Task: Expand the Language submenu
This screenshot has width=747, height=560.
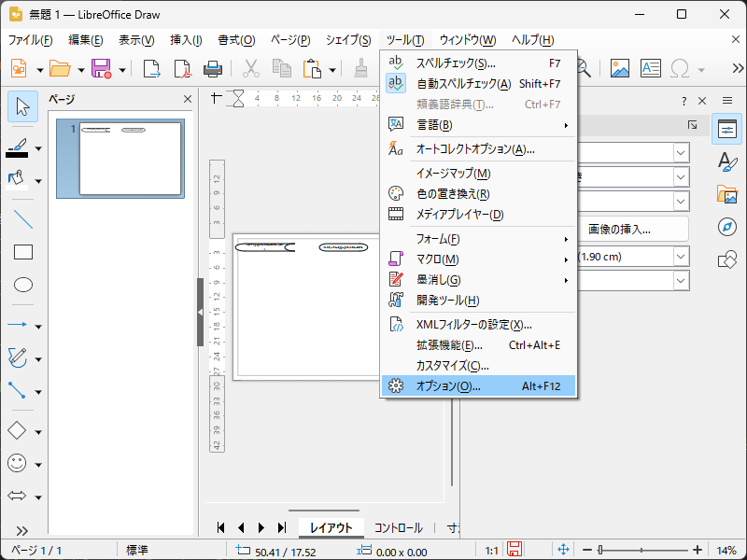Action: click(x=479, y=125)
